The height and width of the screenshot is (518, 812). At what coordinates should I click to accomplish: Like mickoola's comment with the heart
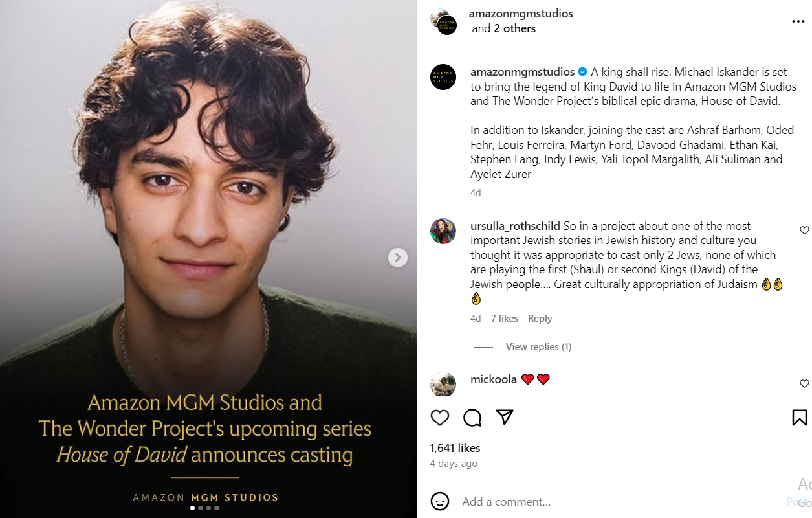[804, 383]
